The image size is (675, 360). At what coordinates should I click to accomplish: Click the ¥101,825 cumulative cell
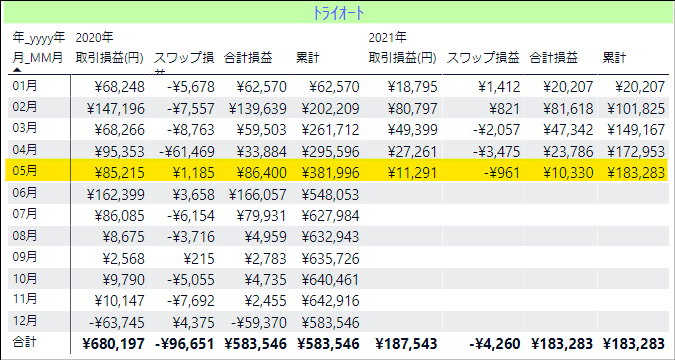click(636, 109)
